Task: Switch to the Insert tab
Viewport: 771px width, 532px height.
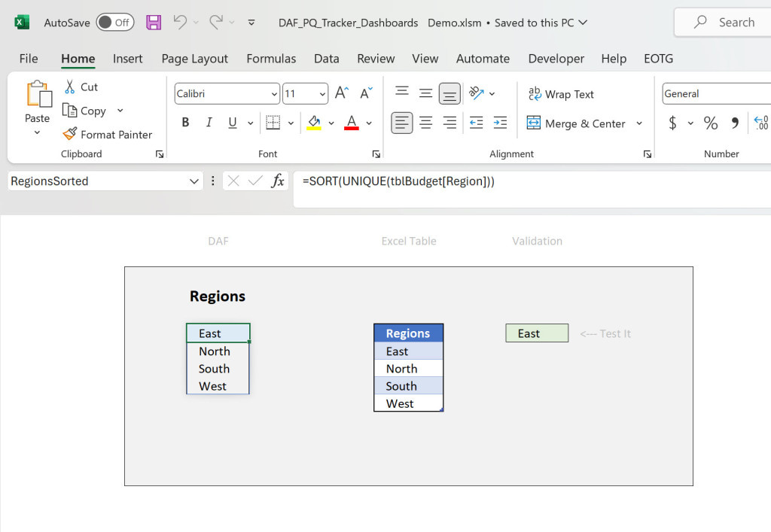Action: tap(128, 59)
